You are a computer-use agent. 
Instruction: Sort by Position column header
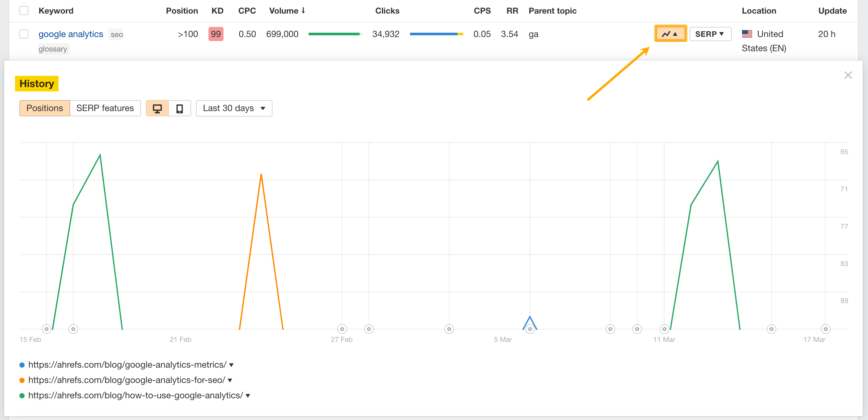[x=182, y=11]
